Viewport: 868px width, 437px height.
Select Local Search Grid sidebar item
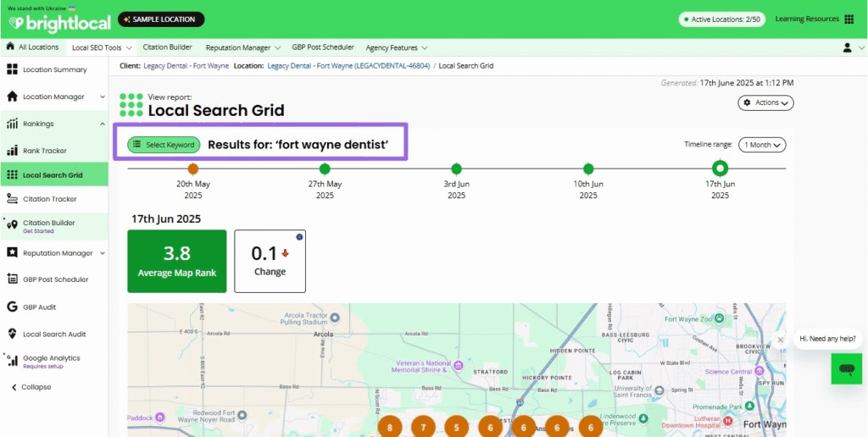(x=54, y=174)
